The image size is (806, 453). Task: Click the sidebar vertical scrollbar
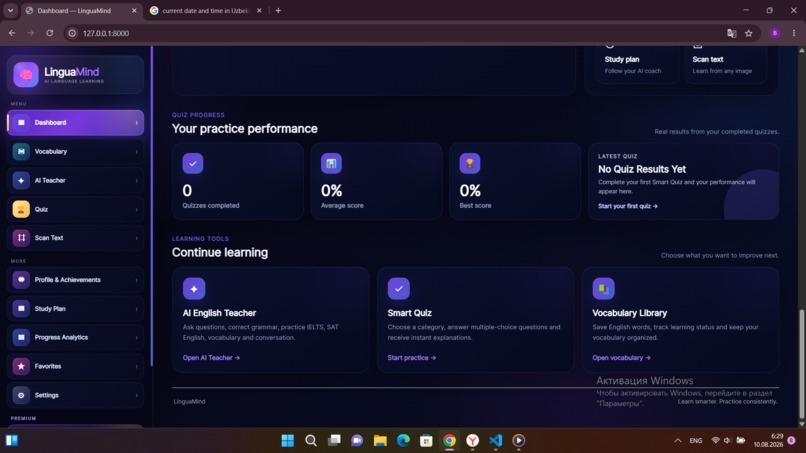[x=152, y=206]
